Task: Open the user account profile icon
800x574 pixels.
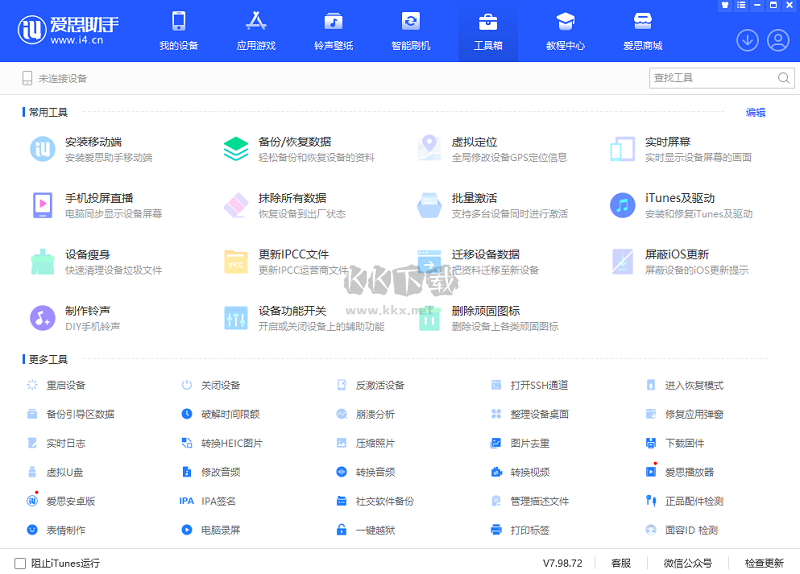Action: [778, 40]
